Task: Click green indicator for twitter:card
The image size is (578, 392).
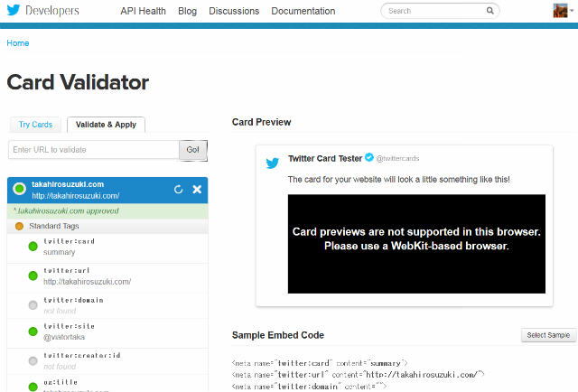Action: [x=33, y=247]
